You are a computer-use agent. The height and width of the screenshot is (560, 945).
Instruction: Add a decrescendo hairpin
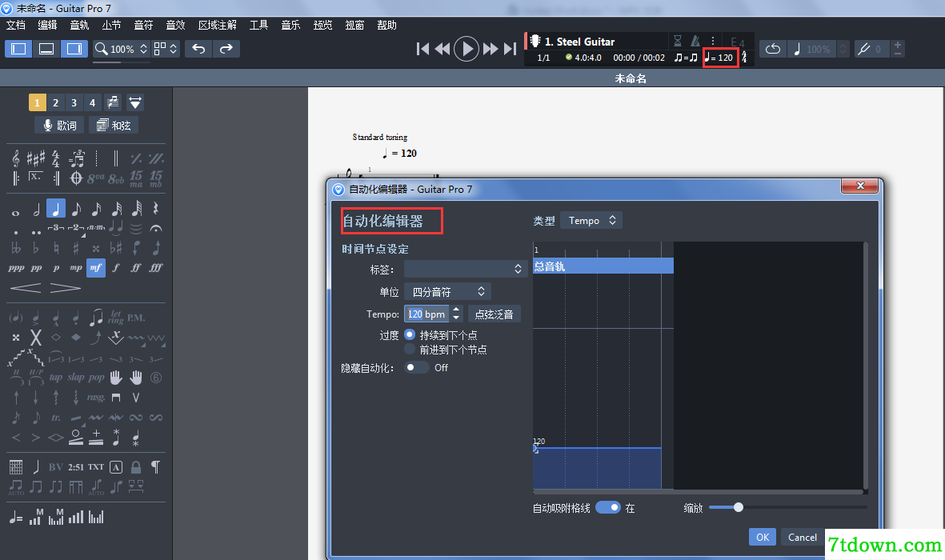click(x=65, y=288)
